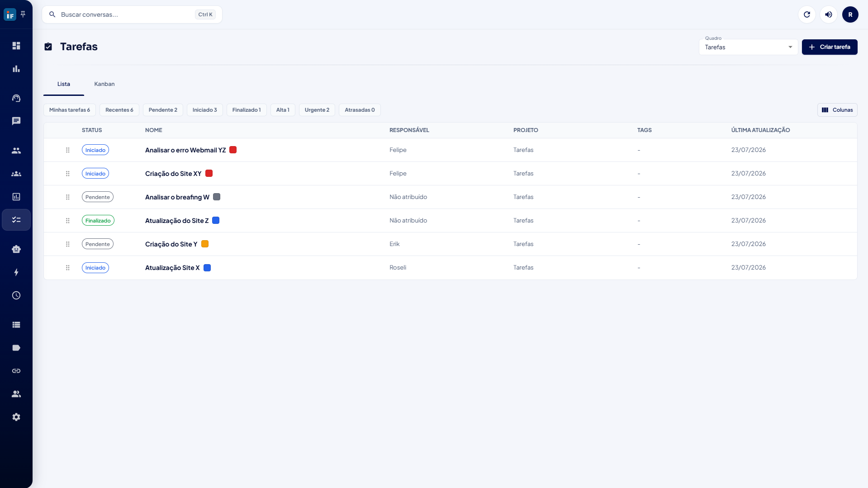
Task: Select the tasks checklist sidebar icon
Action: point(16,220)
